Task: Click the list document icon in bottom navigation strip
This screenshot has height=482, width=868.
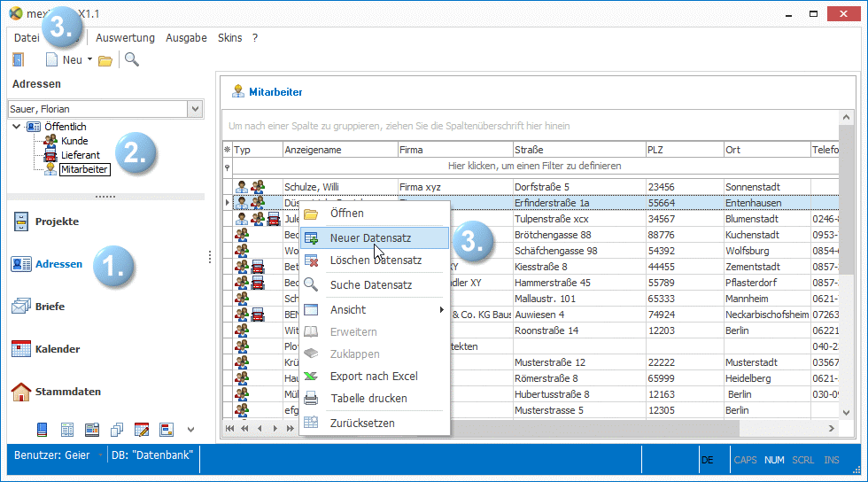Action: tap(67, 430)
